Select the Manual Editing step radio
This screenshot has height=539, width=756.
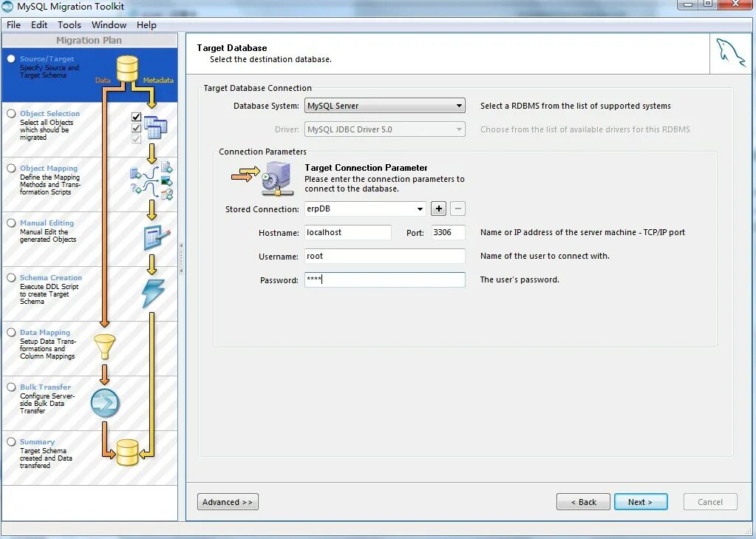[11, 223]
